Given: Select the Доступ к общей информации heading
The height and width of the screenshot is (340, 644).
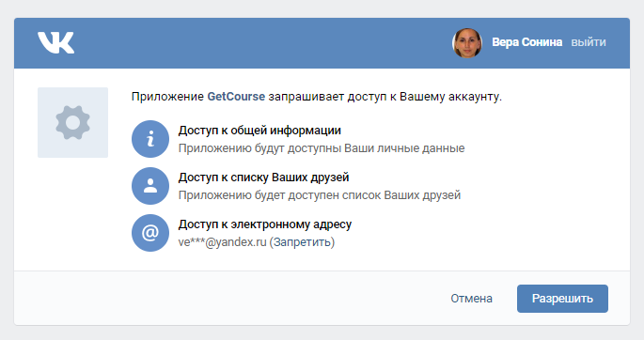Looking at the screenshot, I should pyautogui.click(x=259, y=131).
